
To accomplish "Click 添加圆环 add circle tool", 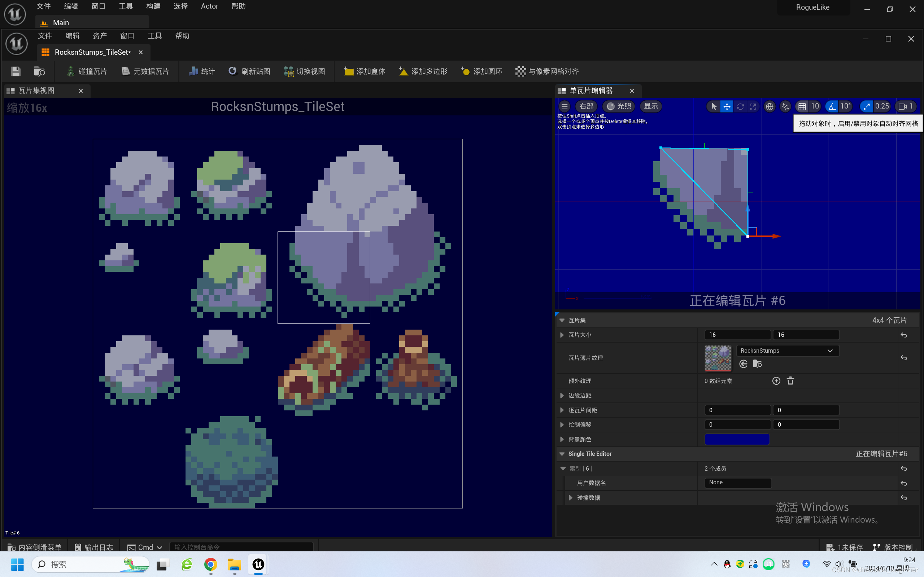I will point(481,71).
